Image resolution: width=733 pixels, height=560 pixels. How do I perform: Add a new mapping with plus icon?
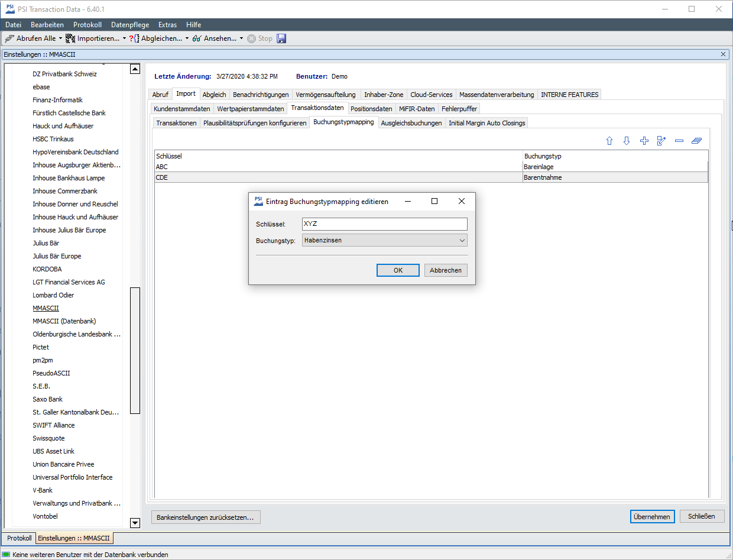coord(644,141)
